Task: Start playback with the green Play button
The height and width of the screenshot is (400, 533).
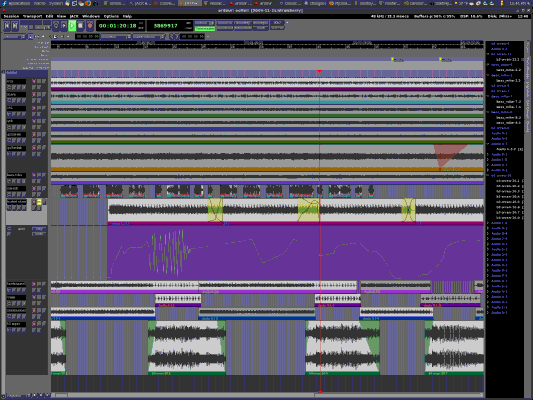Action: click(x=72, y=25)
